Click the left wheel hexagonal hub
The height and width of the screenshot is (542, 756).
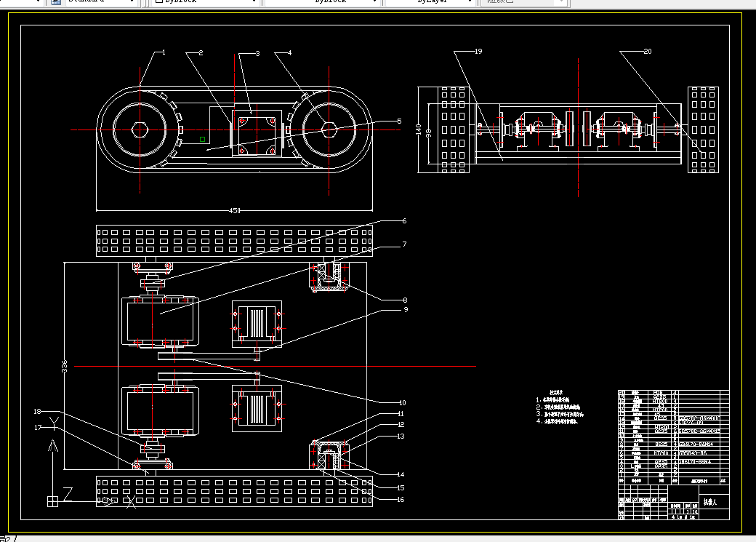(x=140, y=129)
